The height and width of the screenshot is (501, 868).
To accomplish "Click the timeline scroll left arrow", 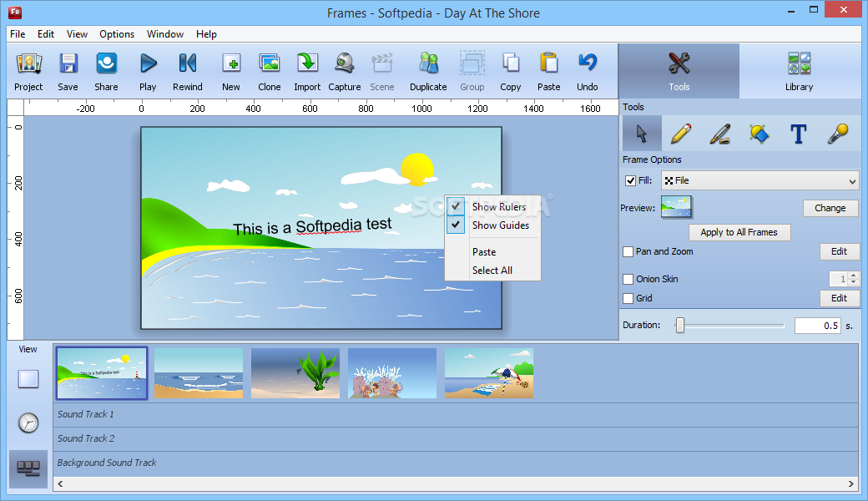I will tap(60, 483).
